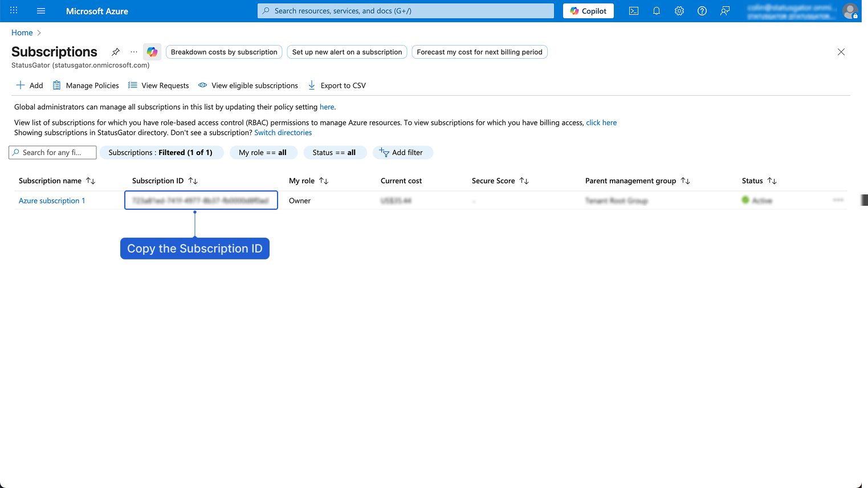Screen dimensions: 868x488
Task: Click Add subscription command
Action: 30,86
